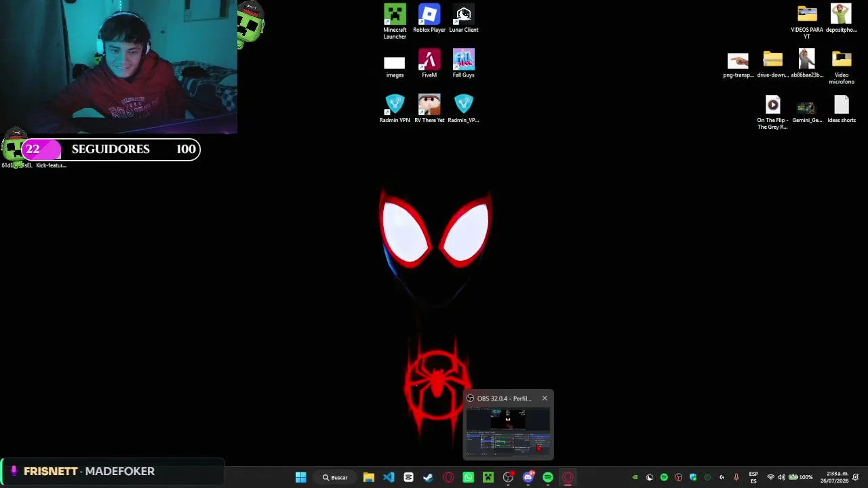The width and height of the screenshot is (868, 488).
Task: Select the 'VIDEOS PARA YT' folder
Action: (x=807, y=22)
